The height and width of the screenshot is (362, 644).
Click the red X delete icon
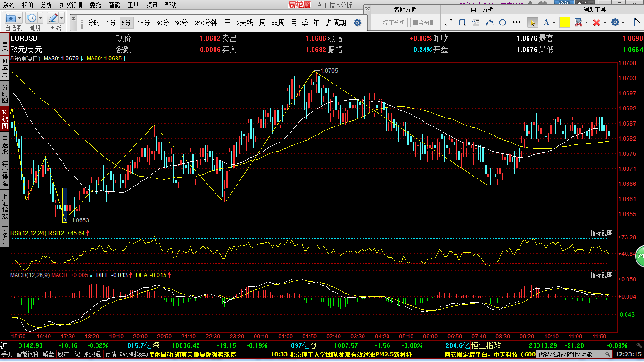point(596,22)
